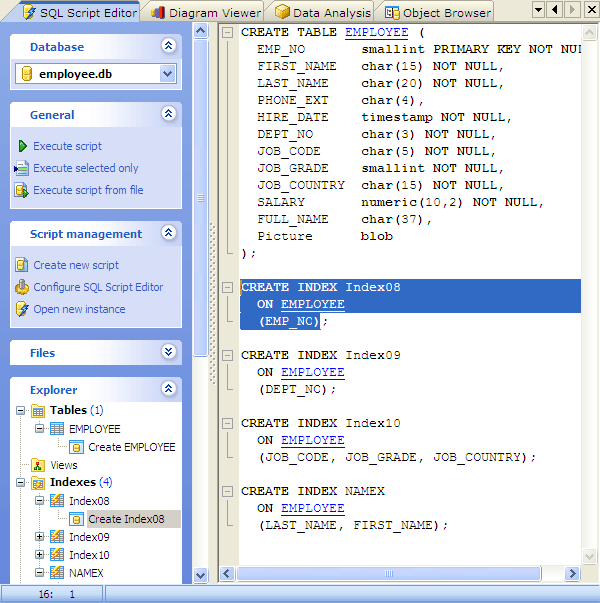Screen dimensions: 600x603
Task: Click the Index09 index icon
Action: tap(57, 536)
